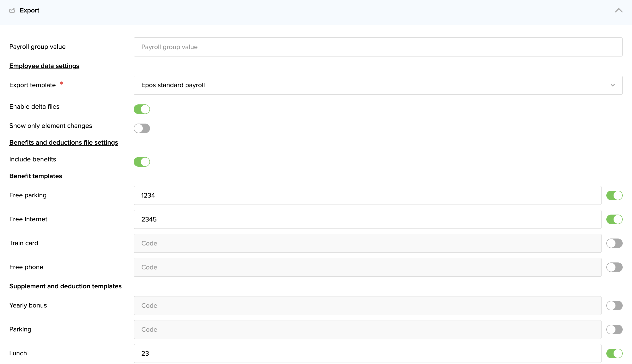Disable the Enable delta files toggle
This screenshot has width=632, height=364.
[142, 109]
